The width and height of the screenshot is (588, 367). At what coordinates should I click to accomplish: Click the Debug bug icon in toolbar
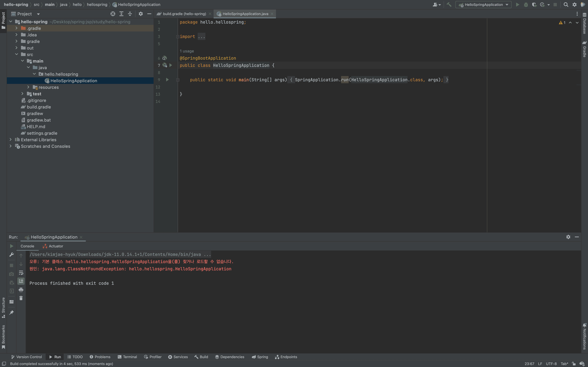[526, 5]
